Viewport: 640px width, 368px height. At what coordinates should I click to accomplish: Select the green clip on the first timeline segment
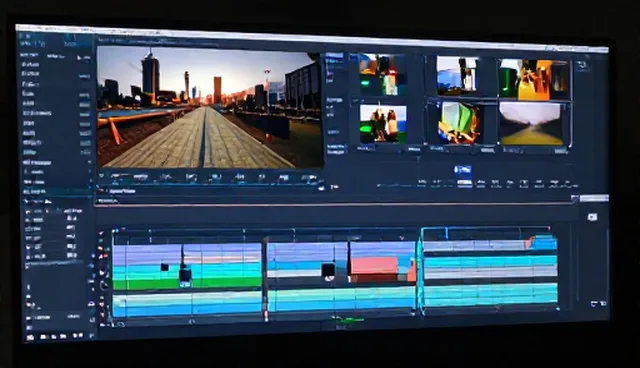[x=187, y=284]
